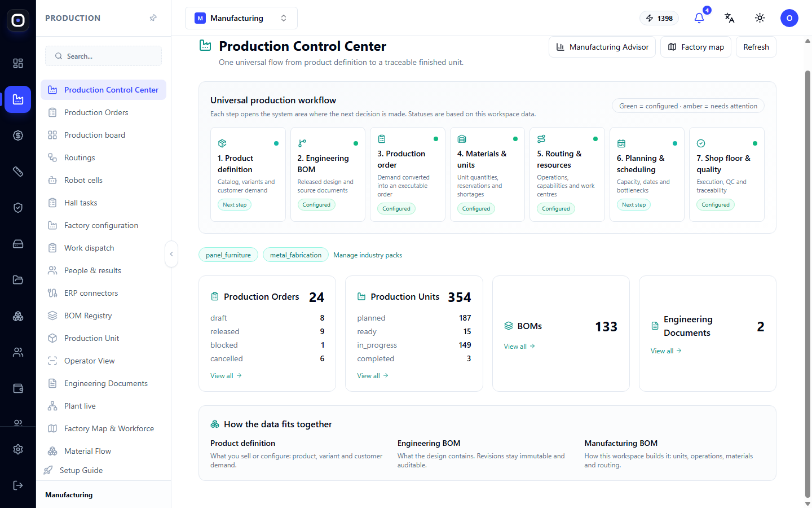The image size is (812, 508).
Task: Open the ruler measurement icon in left rail
Action: (x=18, y=172)
